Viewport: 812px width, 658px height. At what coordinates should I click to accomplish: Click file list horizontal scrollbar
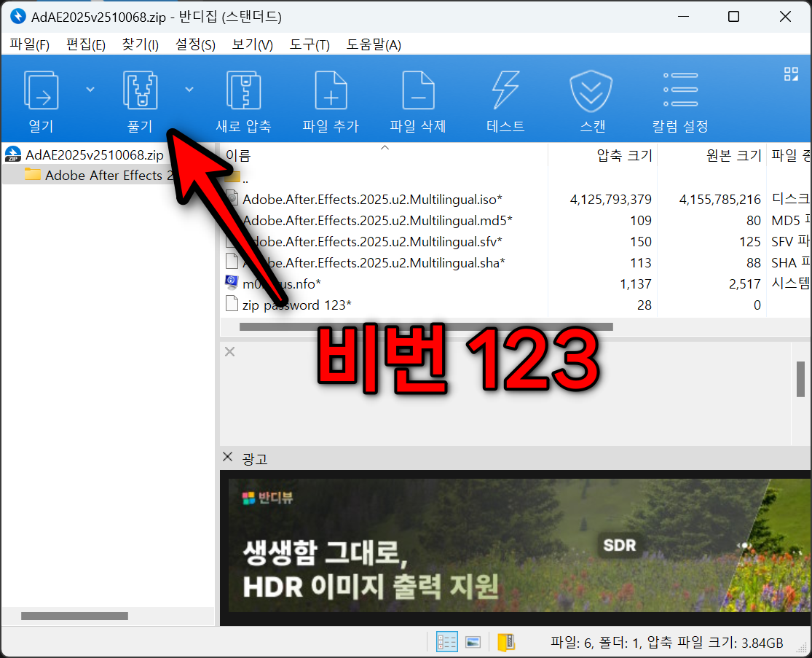(426, 327)
